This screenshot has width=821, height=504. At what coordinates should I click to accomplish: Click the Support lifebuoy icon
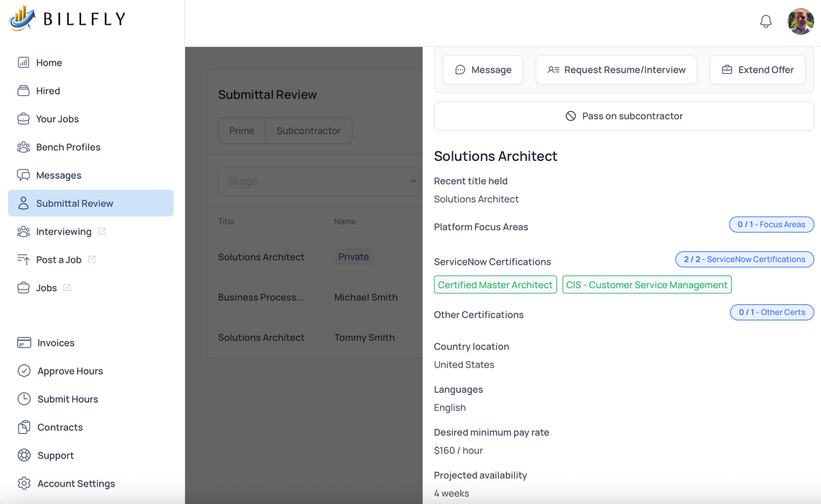pyautogui.click(x=24, y=455)
